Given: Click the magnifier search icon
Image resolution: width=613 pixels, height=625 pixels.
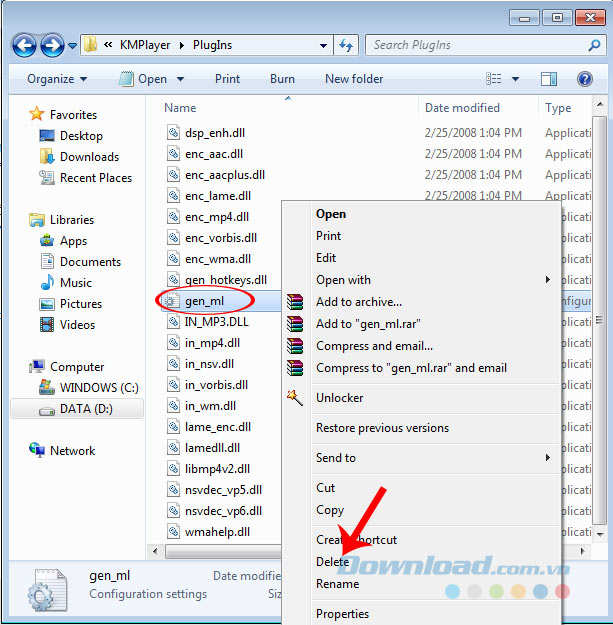Looking at the screenshot, I should 594,45.
